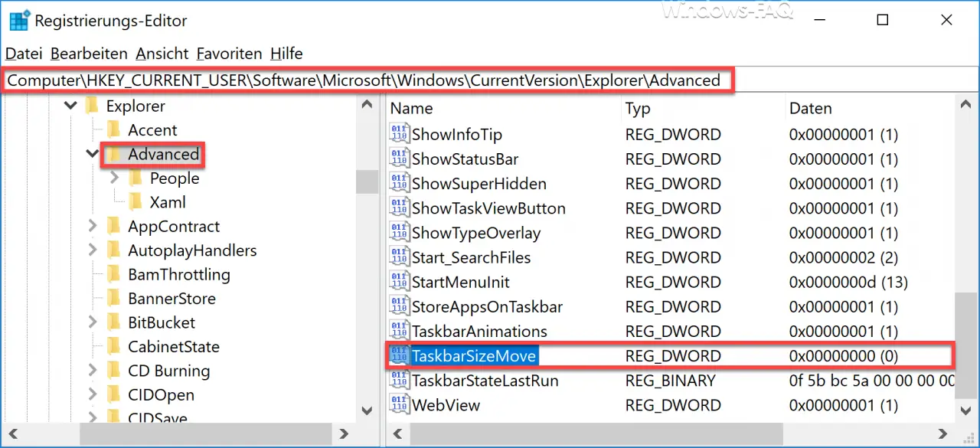Image resolution: width=980 pixels, height=448 pixels.
Task: Open the Hilfe menu
Action: point(286,54)
